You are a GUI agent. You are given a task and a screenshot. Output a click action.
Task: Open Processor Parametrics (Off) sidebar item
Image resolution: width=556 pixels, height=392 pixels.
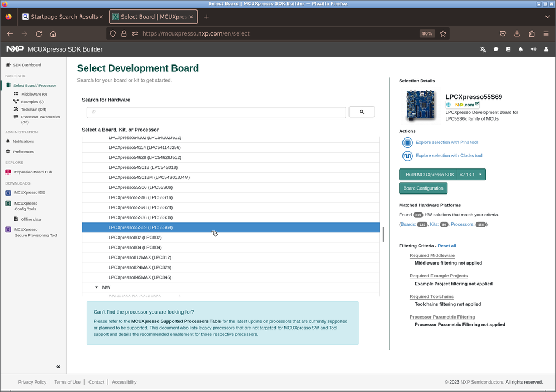[x=37, y=120]
